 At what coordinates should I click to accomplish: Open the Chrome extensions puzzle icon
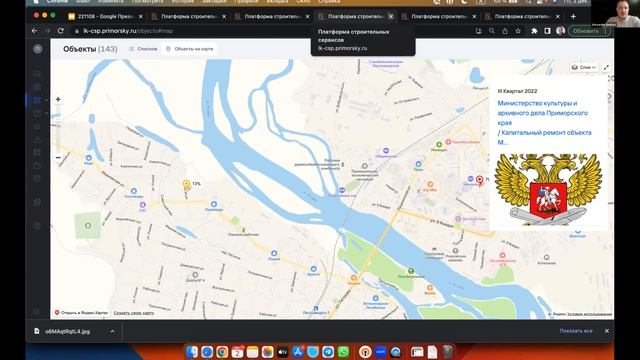click(x=534, y=31)
